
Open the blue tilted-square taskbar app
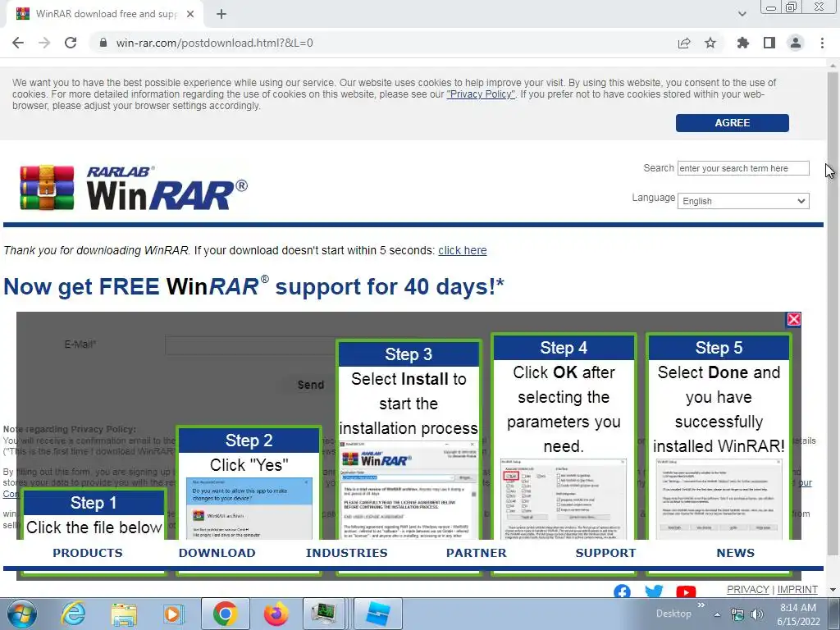[x=378, y=614]
